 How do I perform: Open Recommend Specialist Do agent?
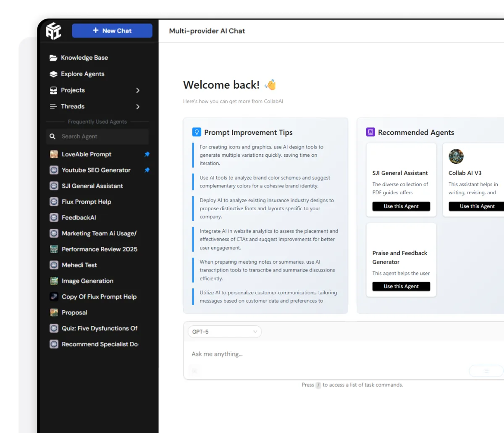click(x=100, y=344)
